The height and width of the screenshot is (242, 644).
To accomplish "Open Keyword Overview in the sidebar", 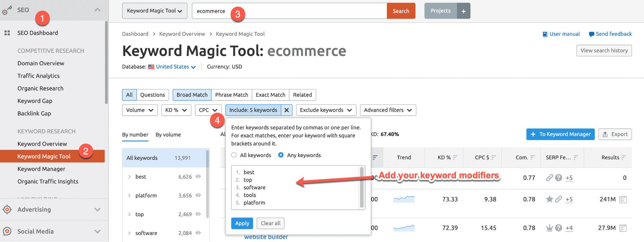I will 42,144.
